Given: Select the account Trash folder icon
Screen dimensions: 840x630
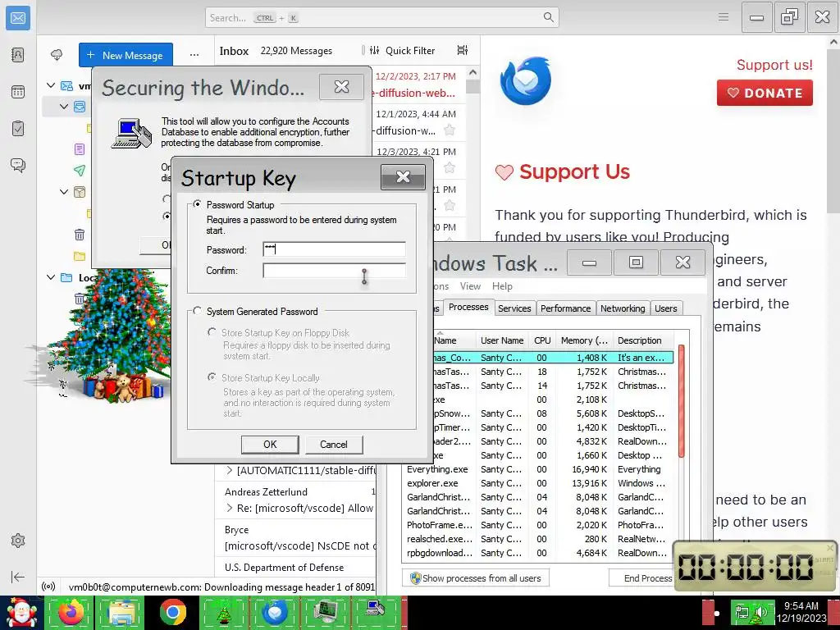Looking at the screenshot, I should point(80,234).
